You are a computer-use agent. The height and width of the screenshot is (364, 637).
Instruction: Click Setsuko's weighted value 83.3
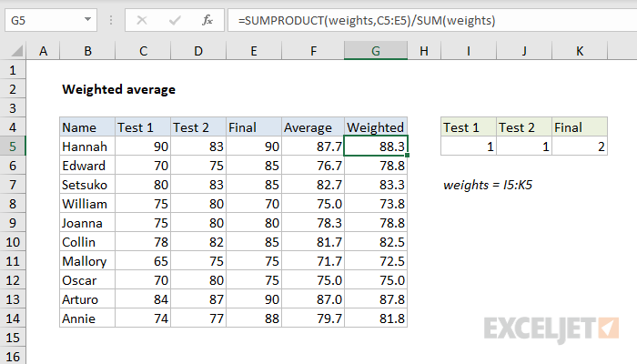click(376, 185)
